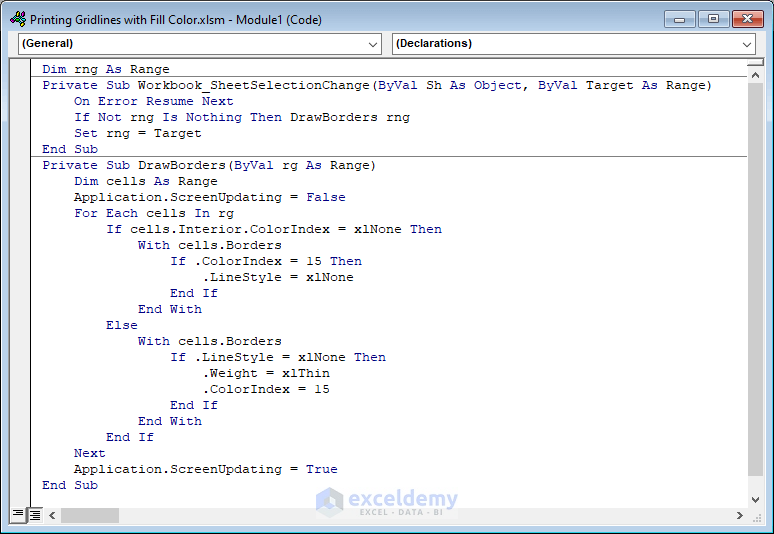Click the 'Dim cells As Range' line
774x534 pixels.
pyautogui.click(x=146, y=181)
